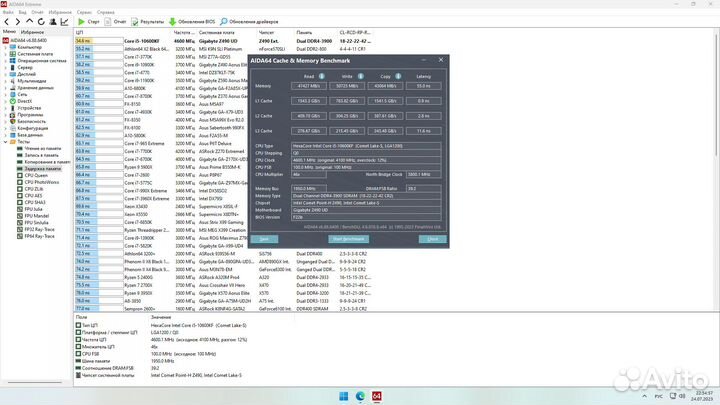Expand the Сервер tree node

tap(6, 68)
